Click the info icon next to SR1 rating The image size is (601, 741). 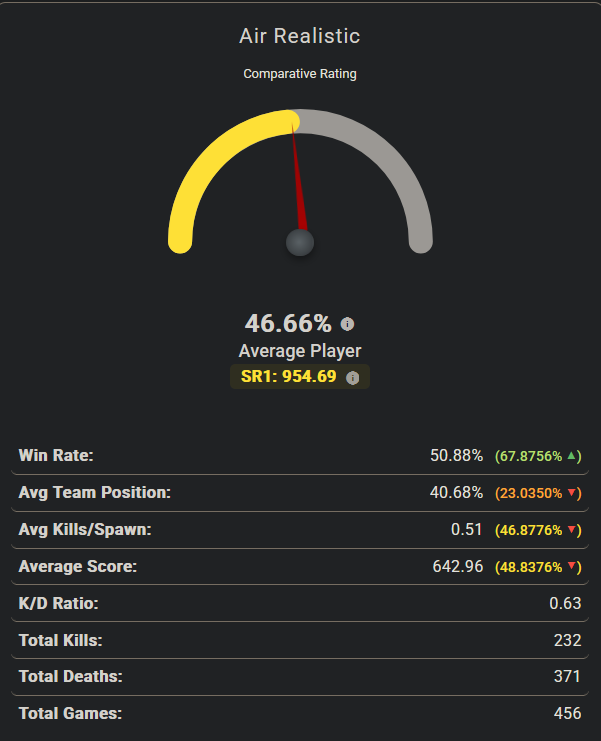pos(352,378)
